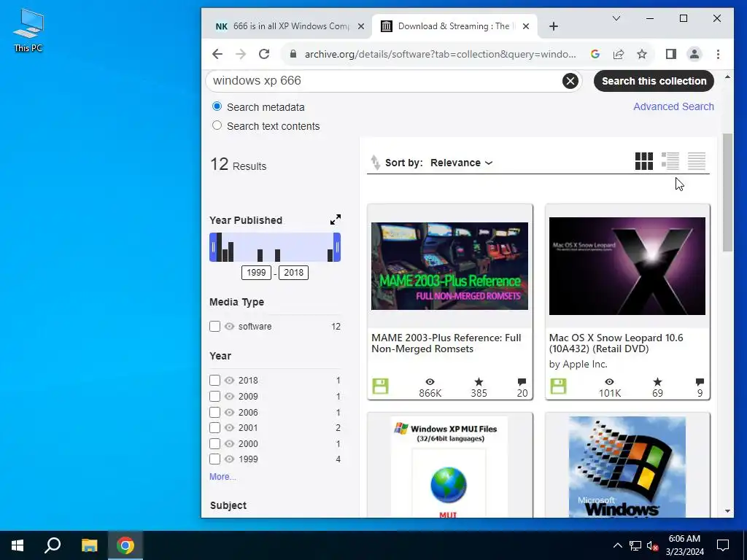
Task: Check the software media type checkbox
Action: (215, 326)
